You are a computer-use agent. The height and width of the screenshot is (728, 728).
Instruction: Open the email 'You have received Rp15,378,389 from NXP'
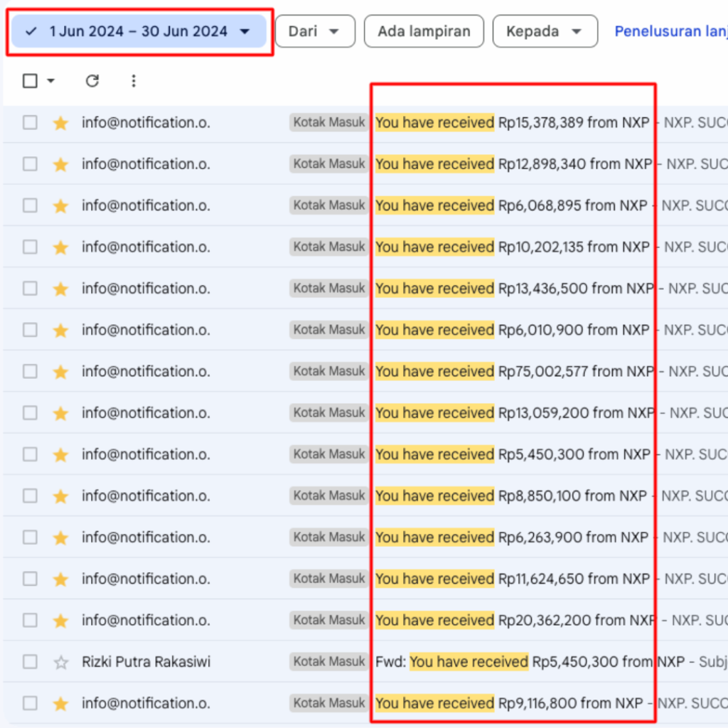[512, 122]
